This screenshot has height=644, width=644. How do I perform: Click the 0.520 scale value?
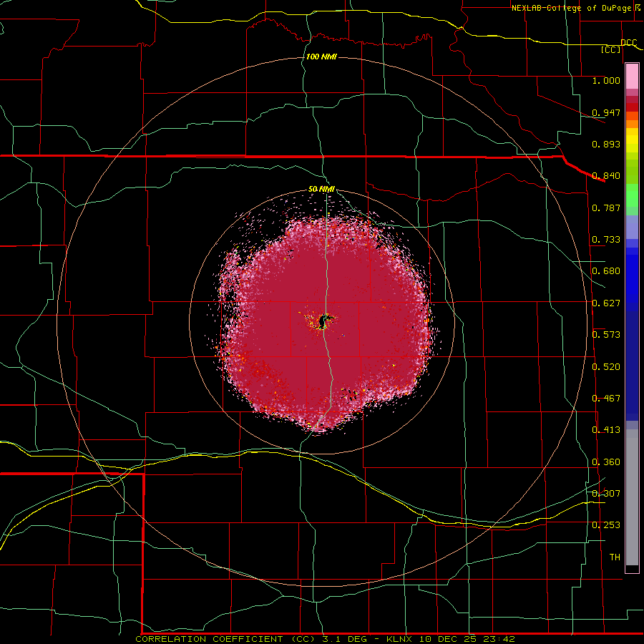tap(606, 367)
